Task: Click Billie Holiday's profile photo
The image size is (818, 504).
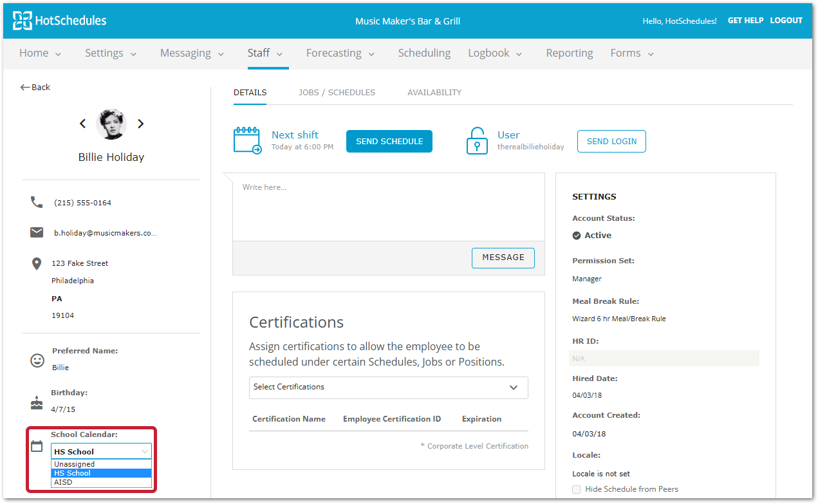Action: [111, 124]
